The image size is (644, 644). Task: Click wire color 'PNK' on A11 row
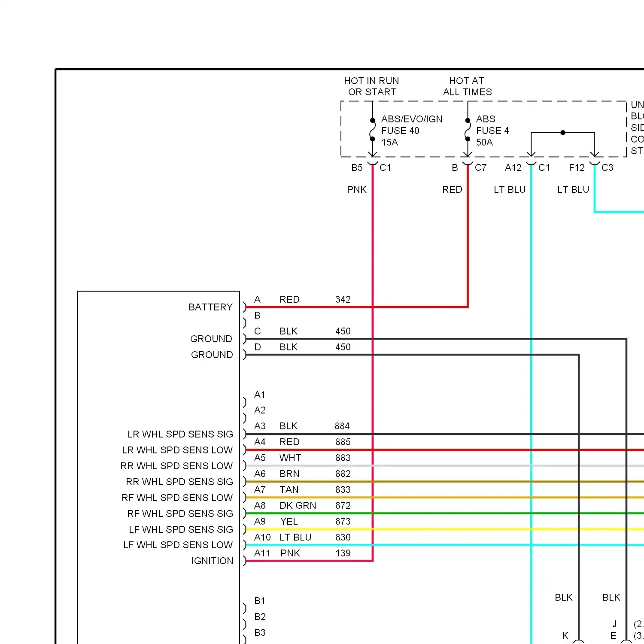coord(290,553)
